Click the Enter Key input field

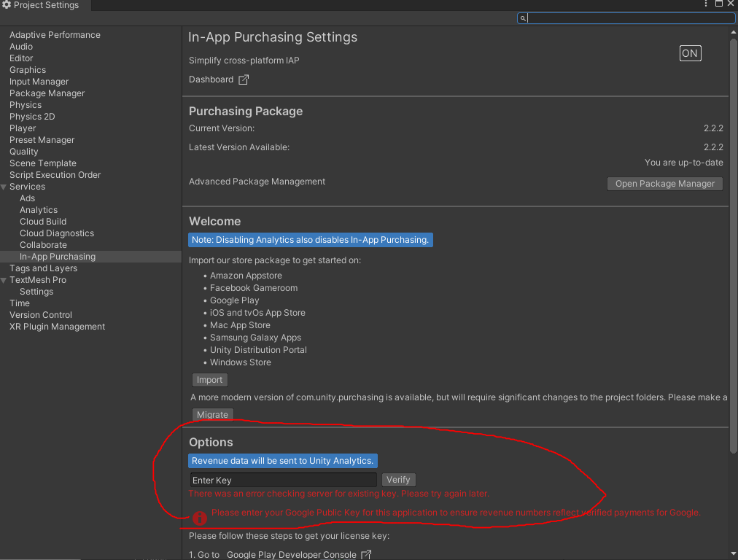pyautogui.click(x=283, y=480)
